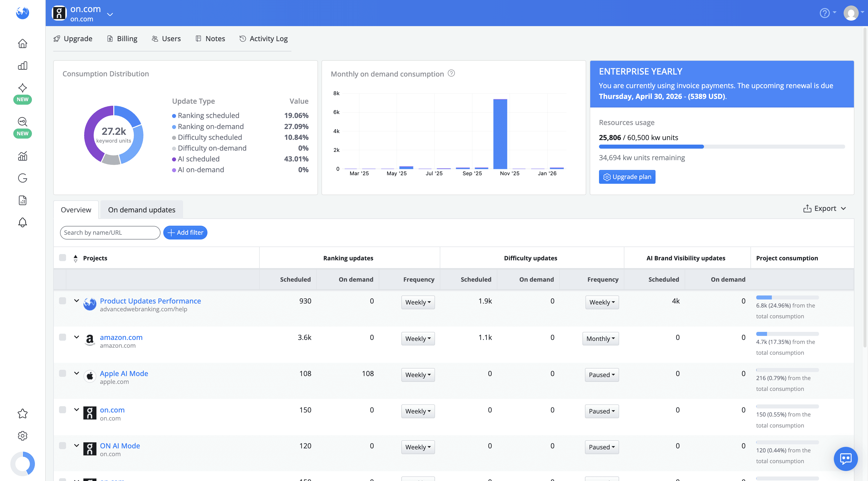Open the reports document icon in the sidebar
This screenshot has width=868, height=481.
[22, 200]
